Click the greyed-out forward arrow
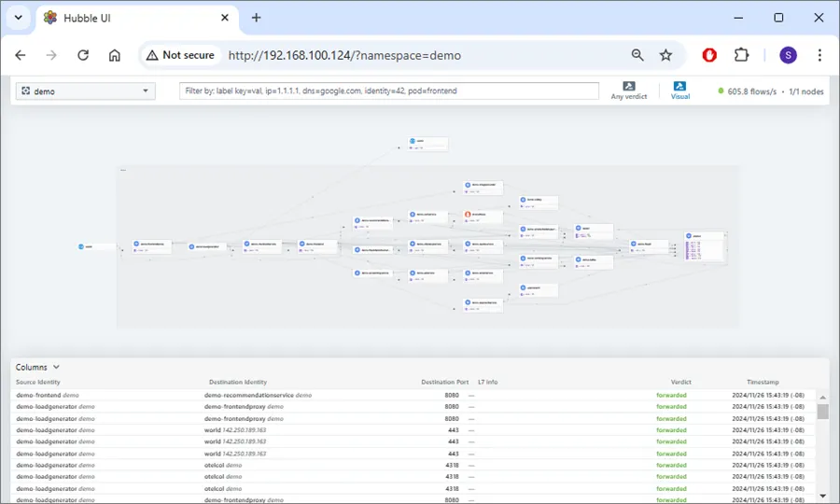Viewport: 840px width, 504px height. click(x=51, y=55)
